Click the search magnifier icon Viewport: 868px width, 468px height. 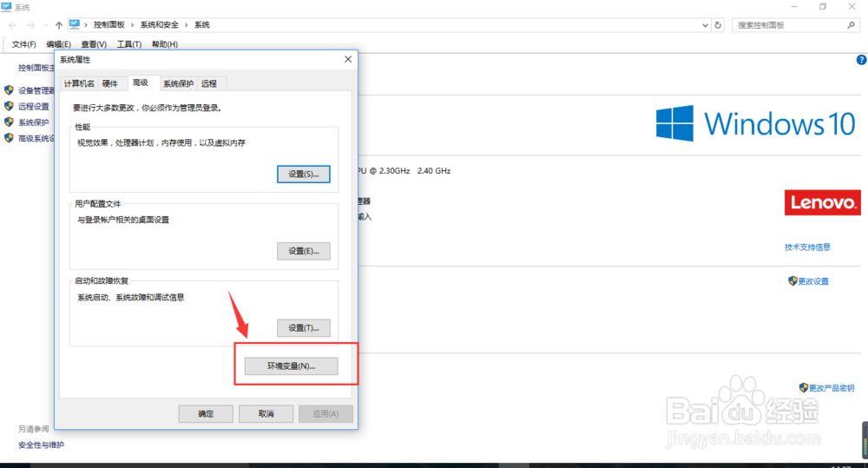[x=851, y=25]
